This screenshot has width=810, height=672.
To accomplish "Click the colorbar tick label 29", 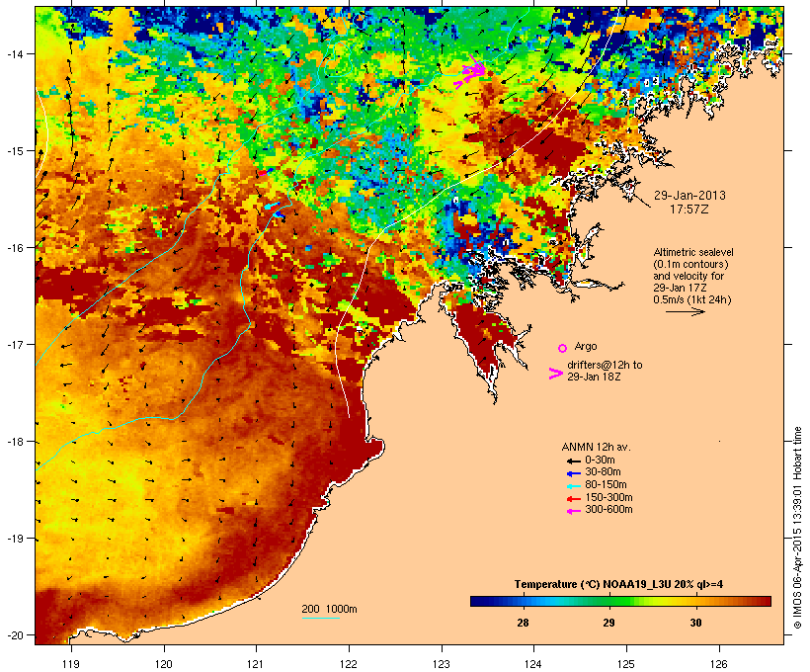I will [609, 623].
